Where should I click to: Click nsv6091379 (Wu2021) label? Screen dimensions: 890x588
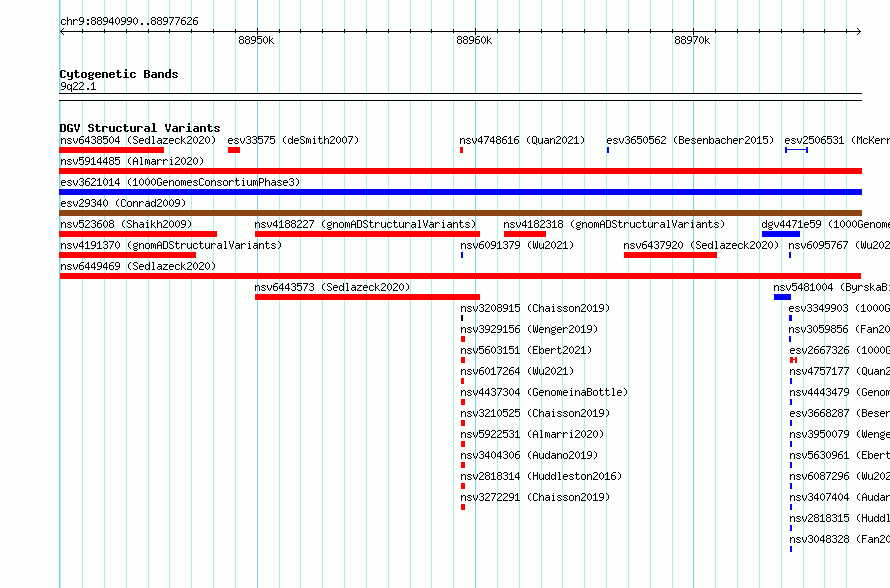pos(517,245)
